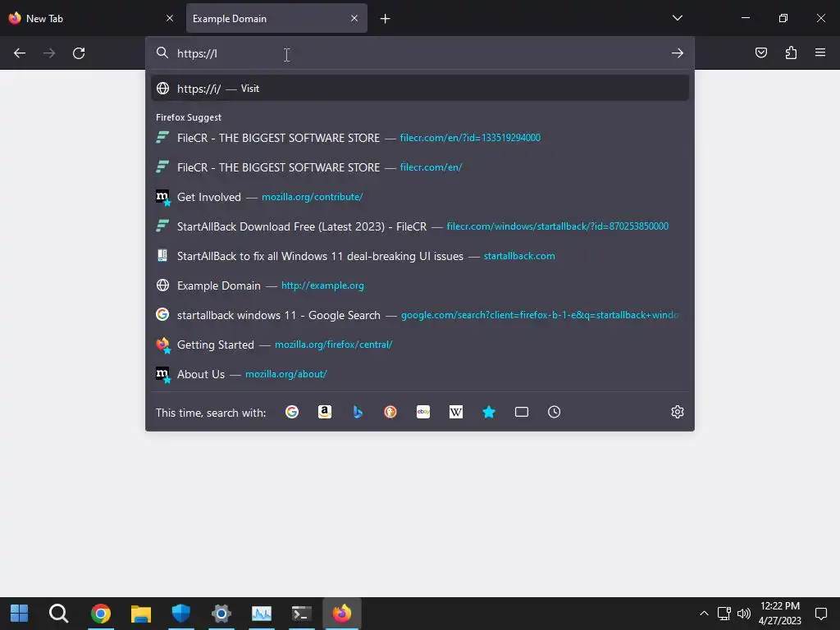Image resolution: width=840 pixels, height=630 pixels.
Task: Open the Windows Start menu
Action: pos(20,614)
